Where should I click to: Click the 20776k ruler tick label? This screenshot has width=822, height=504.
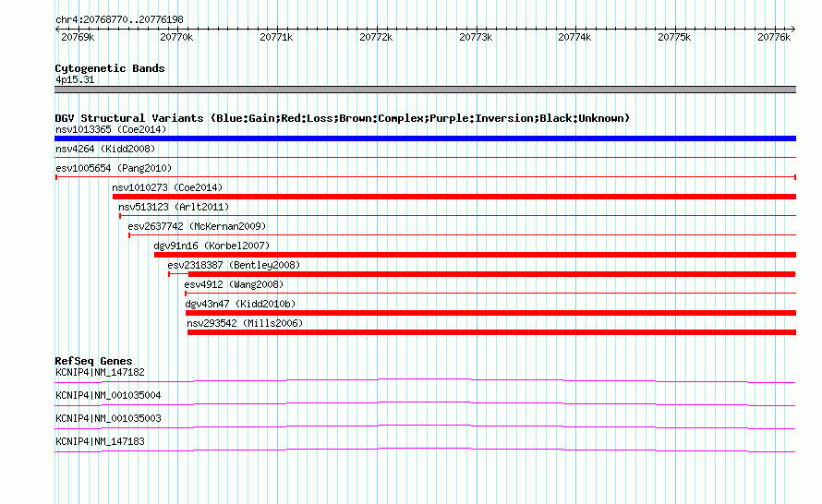coord(774,37)
